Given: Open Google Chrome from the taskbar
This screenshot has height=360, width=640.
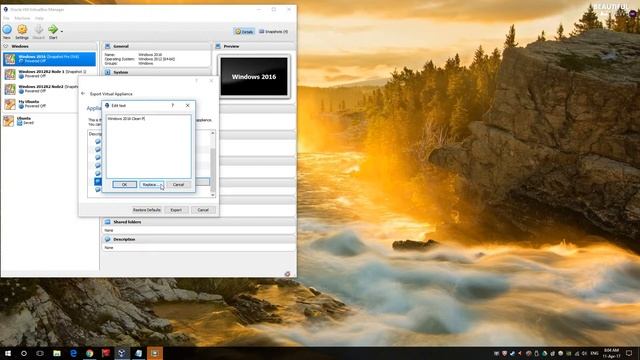Looking at the screenshot, I should point(89,353).
